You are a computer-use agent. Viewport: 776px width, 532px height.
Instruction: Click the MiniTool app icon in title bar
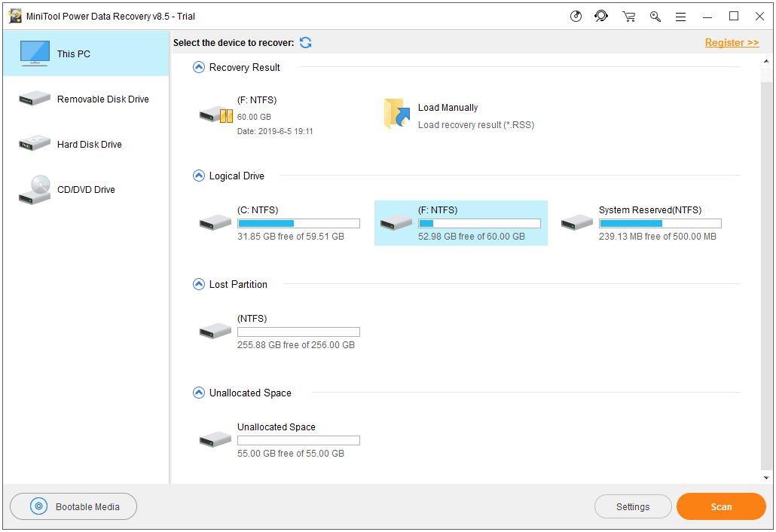click(x=15, y=17)
